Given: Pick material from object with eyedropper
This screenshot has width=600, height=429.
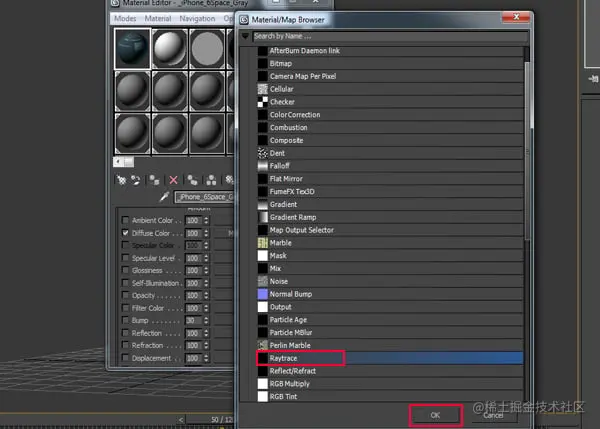Looking at the screenshot, I should tap(165, 197).
